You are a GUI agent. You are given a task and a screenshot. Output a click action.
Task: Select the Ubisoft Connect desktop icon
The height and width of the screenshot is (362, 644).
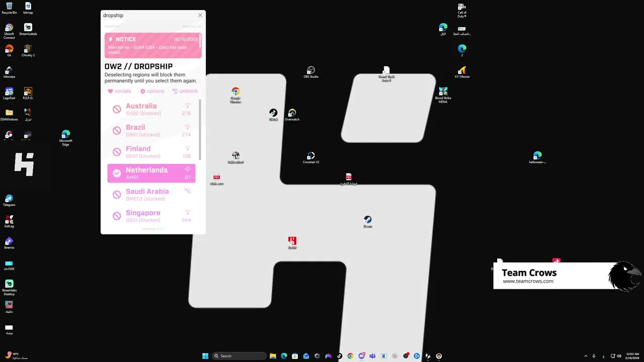(x=9, y=31)
